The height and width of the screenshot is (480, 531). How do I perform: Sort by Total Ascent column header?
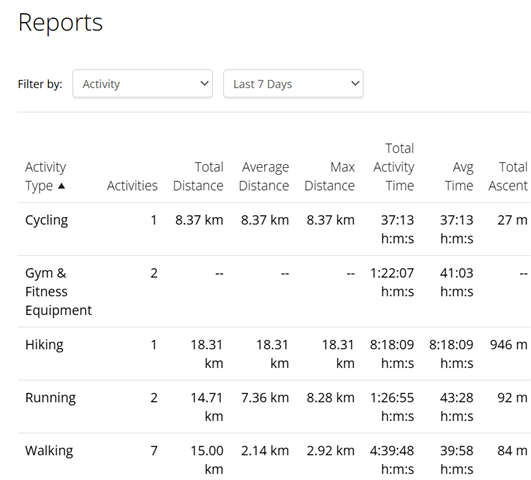tap(508, 176)
